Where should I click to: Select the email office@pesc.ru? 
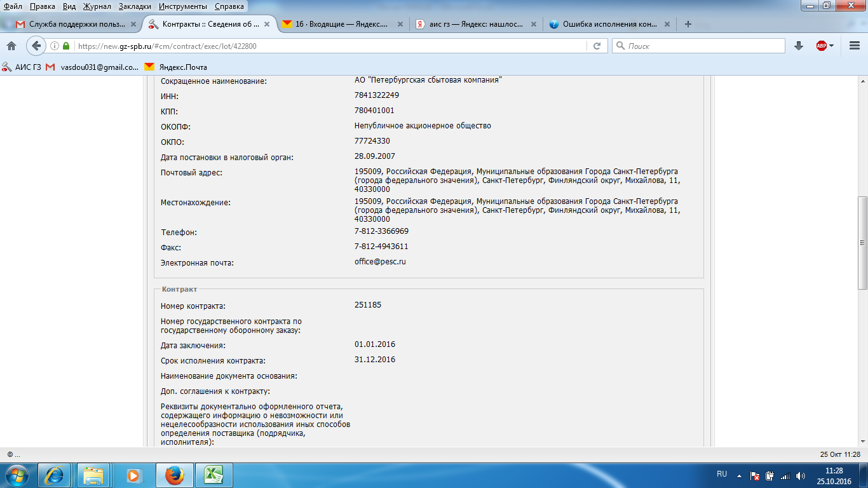380,262
